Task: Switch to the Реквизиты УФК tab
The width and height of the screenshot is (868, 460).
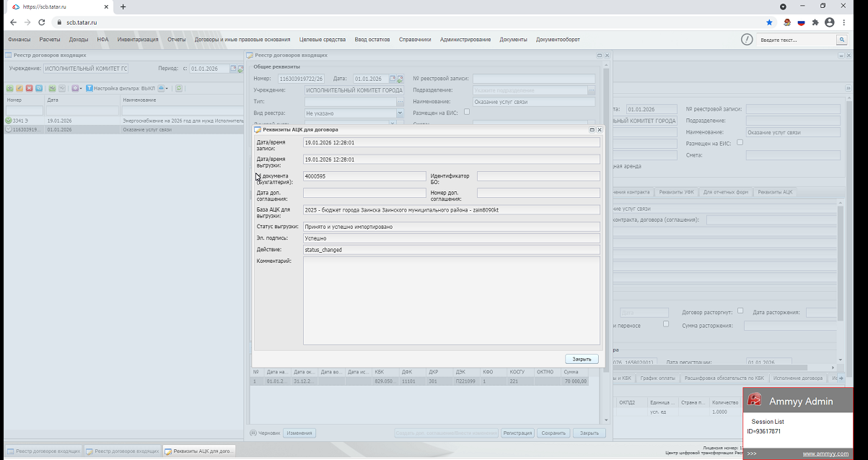Action: coord(677,192)
